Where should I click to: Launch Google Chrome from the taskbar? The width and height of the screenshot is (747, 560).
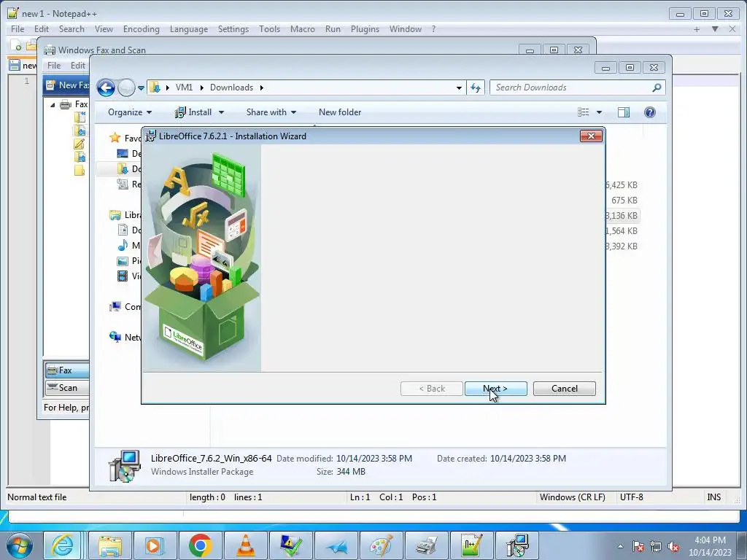coord(200,545)
